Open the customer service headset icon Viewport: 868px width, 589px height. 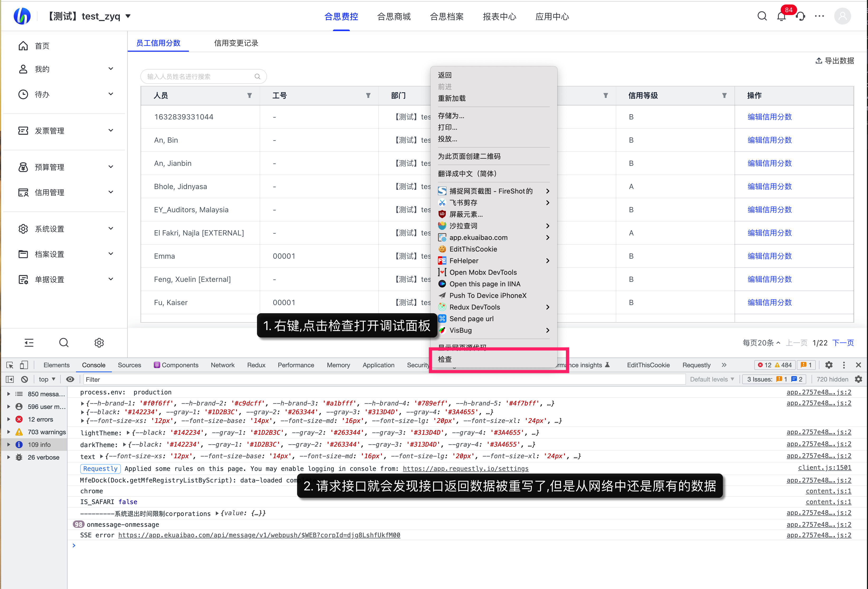click(800, 16)
